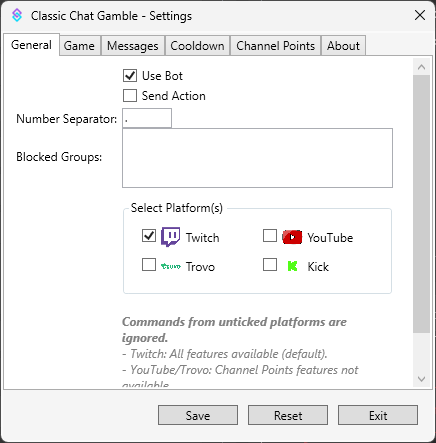The height and width of the screenshot is (443, 436).
Task: Click the Trovo logo icon
Action: tap(171, 266)
